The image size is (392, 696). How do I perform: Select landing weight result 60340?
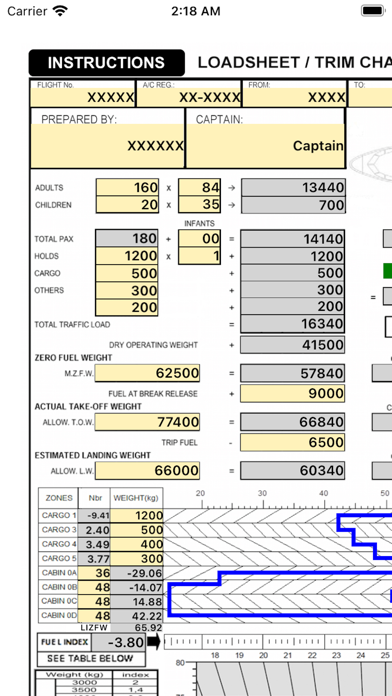(293, 471)
